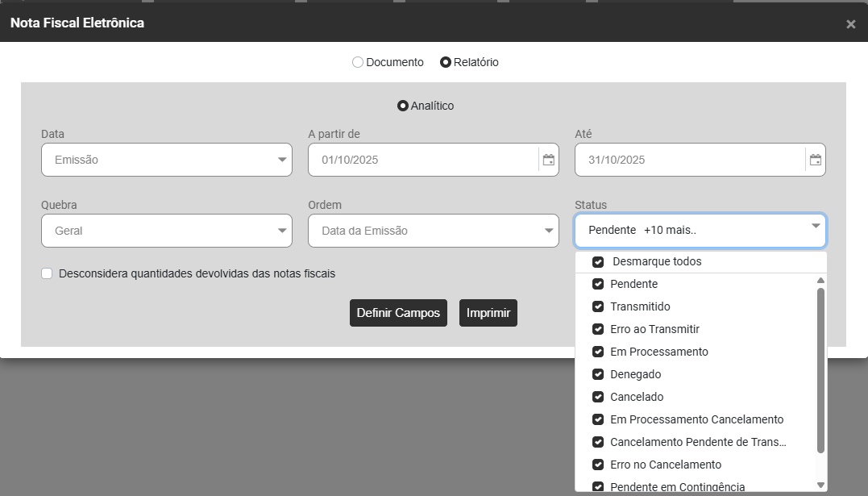Select the Documento radio option
Screen dimensions: 868x496
tap(358, 62)
